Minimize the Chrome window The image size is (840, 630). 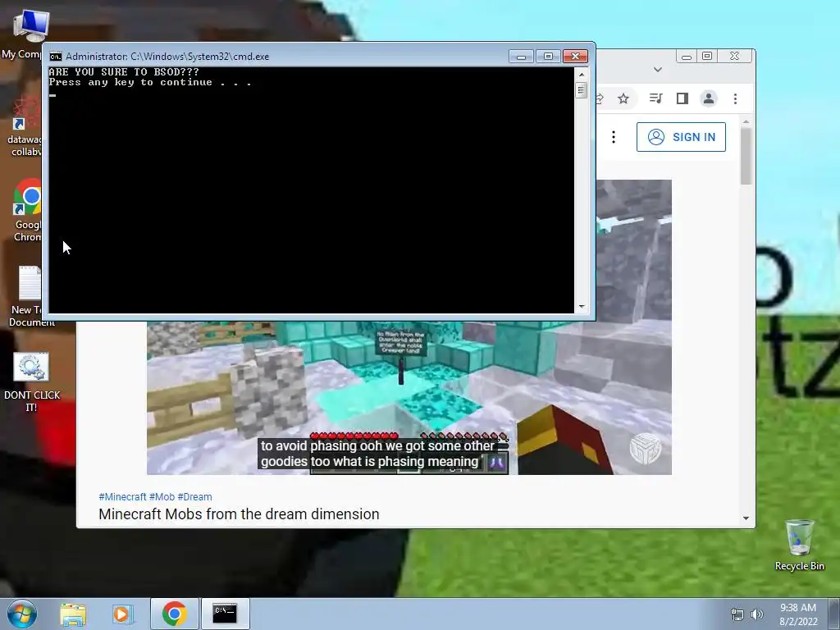pos(687,57)
